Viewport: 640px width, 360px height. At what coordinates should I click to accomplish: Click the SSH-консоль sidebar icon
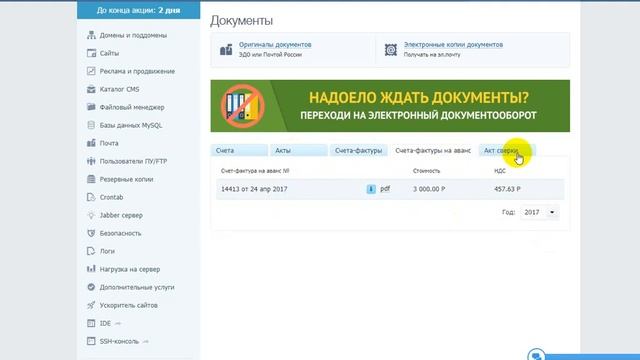pyautogui.click(x=91, y=341)
